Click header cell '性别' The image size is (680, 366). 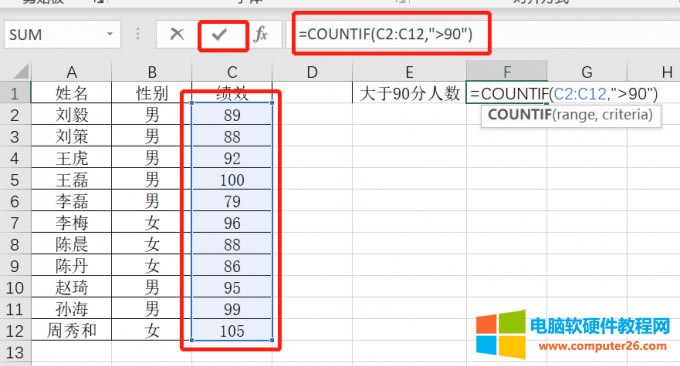pyautogui.click(x=152, y=93)
